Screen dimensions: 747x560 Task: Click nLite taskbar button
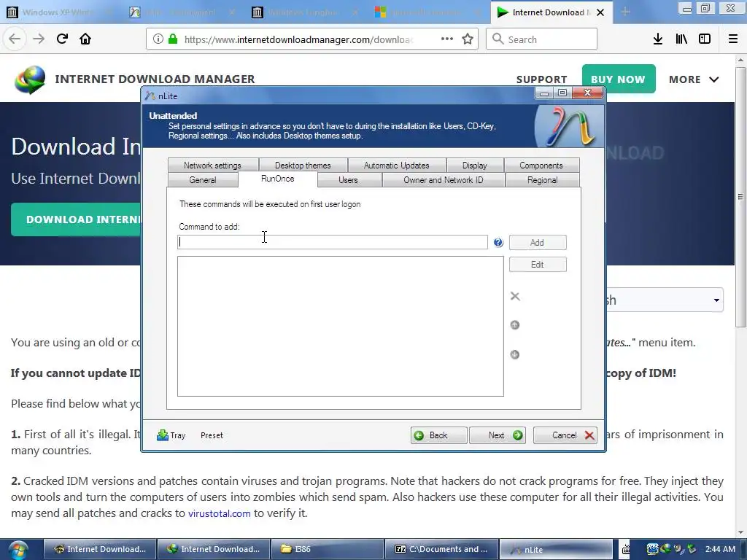(x=555, y=549)
